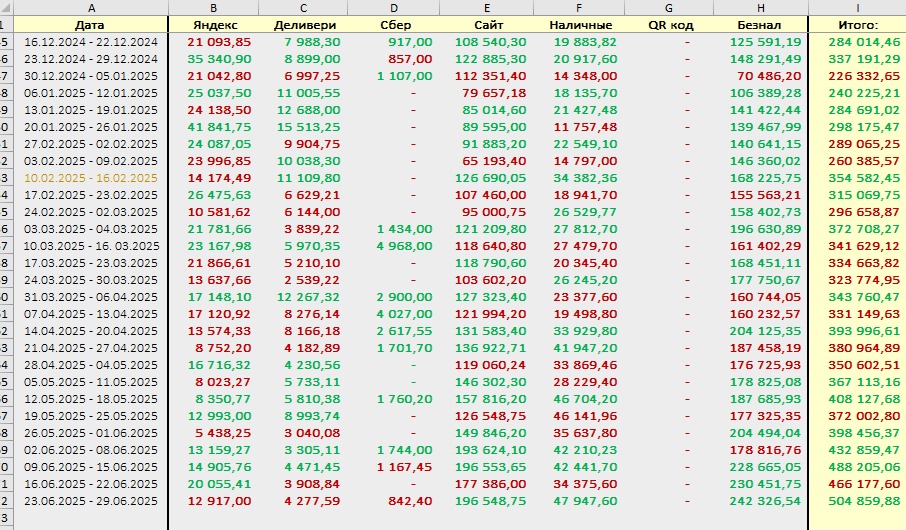
Task: Select column E header
Action: pyautogui.click(x=487, y=8)
